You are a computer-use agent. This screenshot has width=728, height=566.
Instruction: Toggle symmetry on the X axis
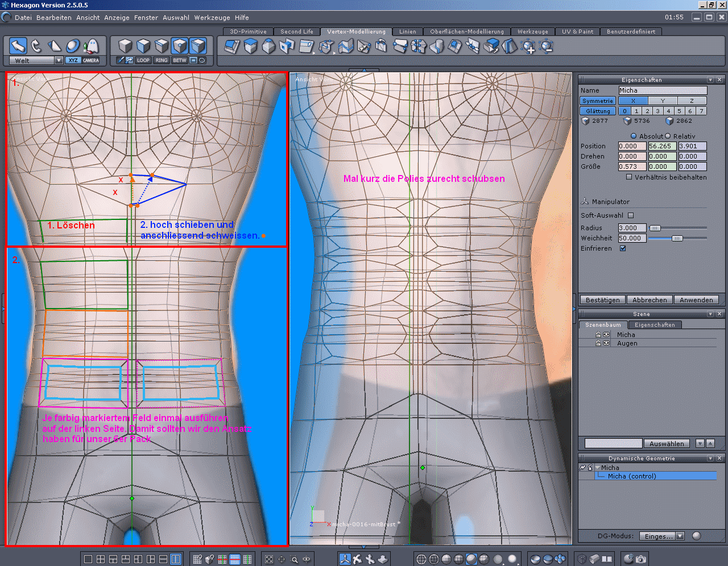(x=633, y=101)
